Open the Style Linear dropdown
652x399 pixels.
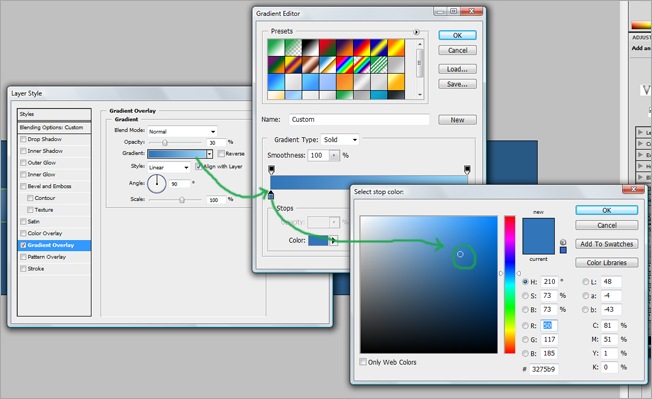click(168, 167)
